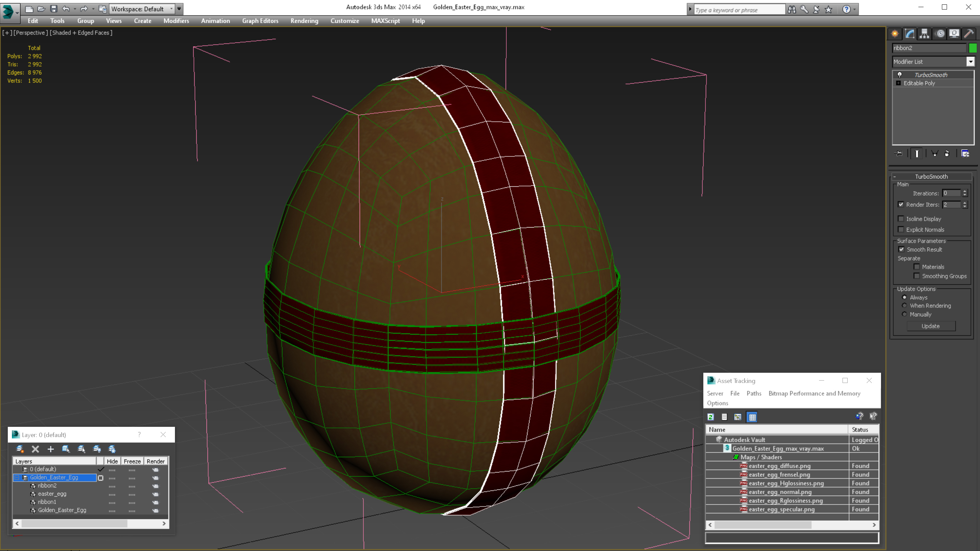Collapse the TurboSmooth rollout

tap(931, 177)
